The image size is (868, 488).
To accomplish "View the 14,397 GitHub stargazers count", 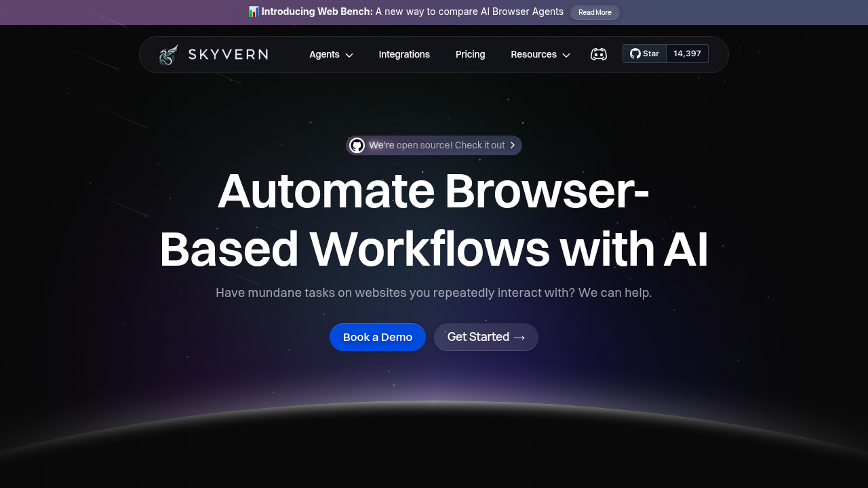I will pyautogui.click(x=687, y=53).
